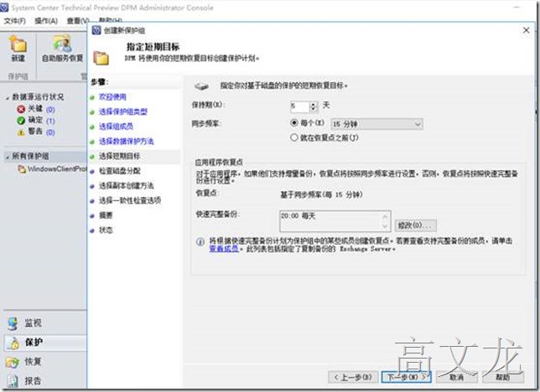
Task: Select the WindowsClientPro protection group icon
Action: tap(22, 169)
